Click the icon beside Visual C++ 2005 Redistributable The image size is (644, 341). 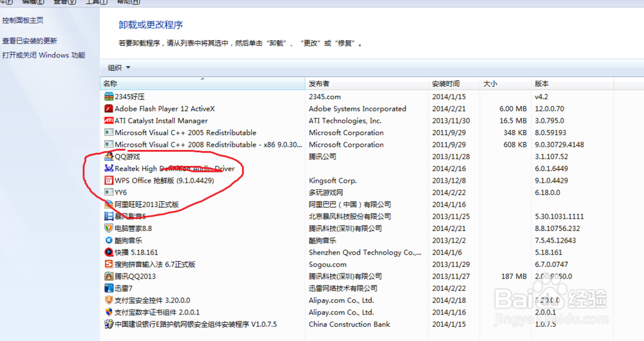click(108, 132)
